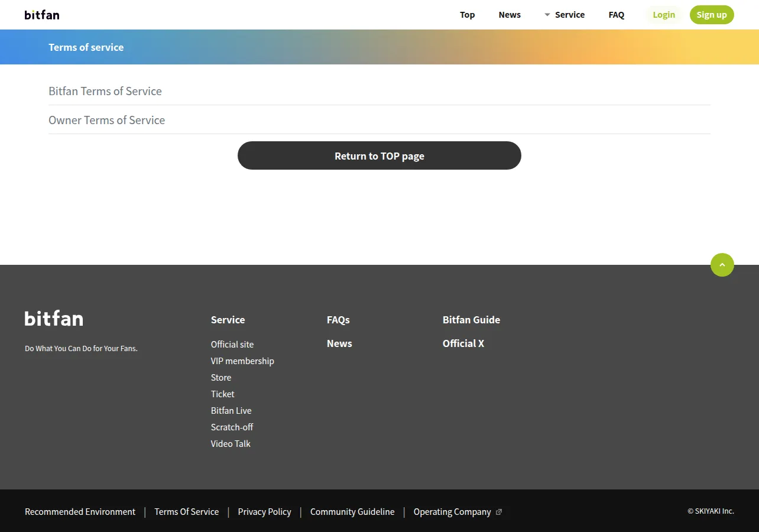Click the Service heading in the footer
Image resolution: width=759 pixels, height=532 pixels.
(x=228, y=320)
